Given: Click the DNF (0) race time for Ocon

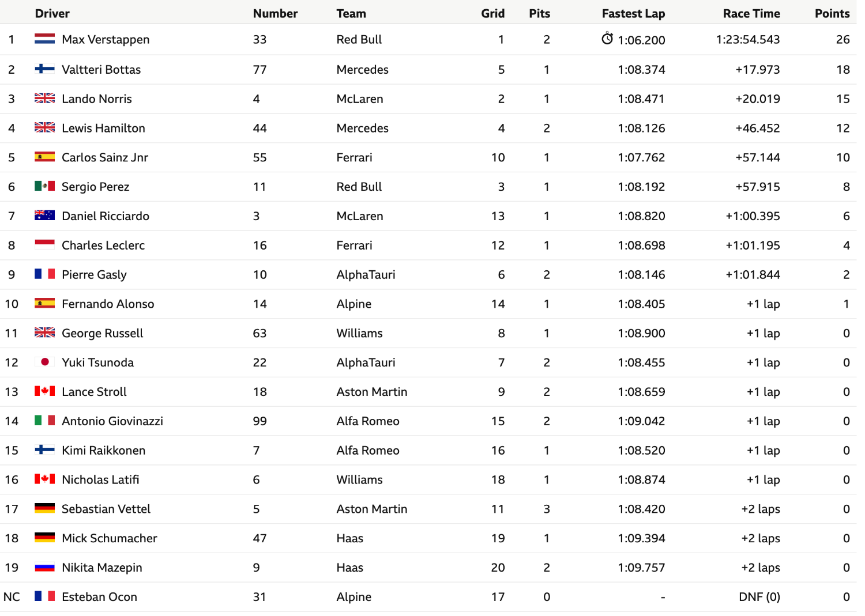Looking at the screenshot, I should pos(759,596).
